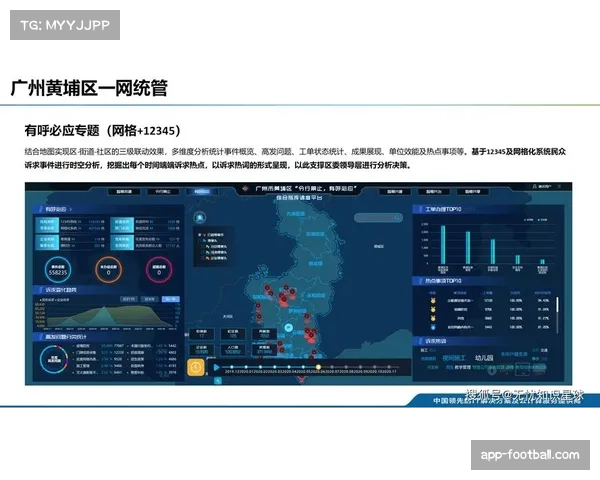
Task: Expand the 有呼必应 panel via its chevron
Action: click(70, 209)
